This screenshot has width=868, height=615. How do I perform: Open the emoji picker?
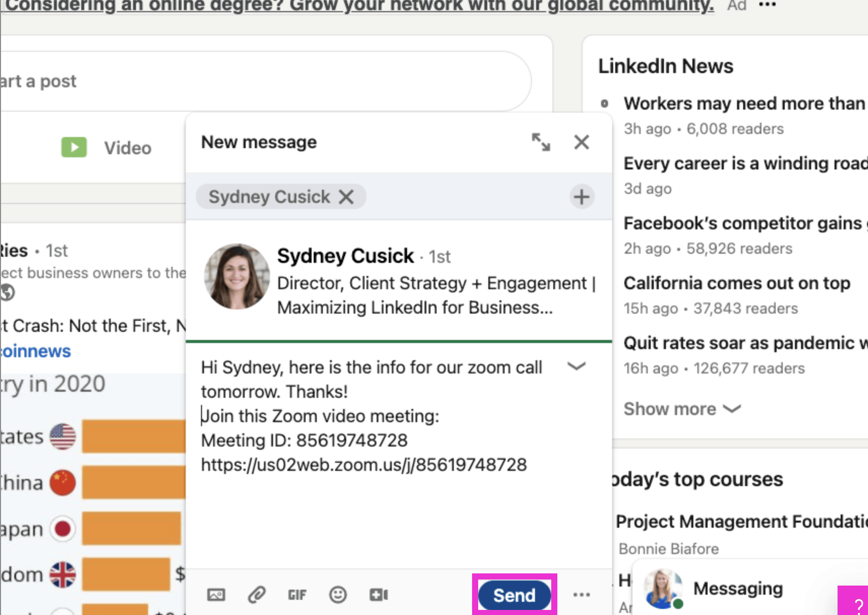[x=338, y=595]
